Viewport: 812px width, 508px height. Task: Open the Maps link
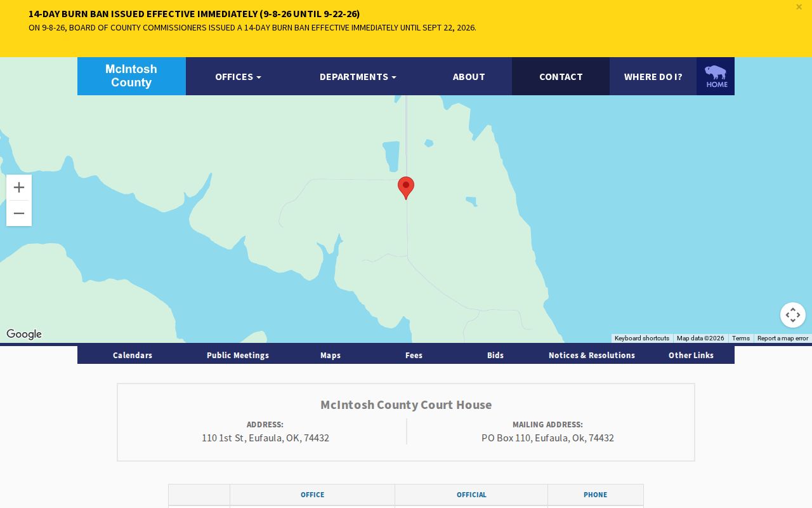331,355
